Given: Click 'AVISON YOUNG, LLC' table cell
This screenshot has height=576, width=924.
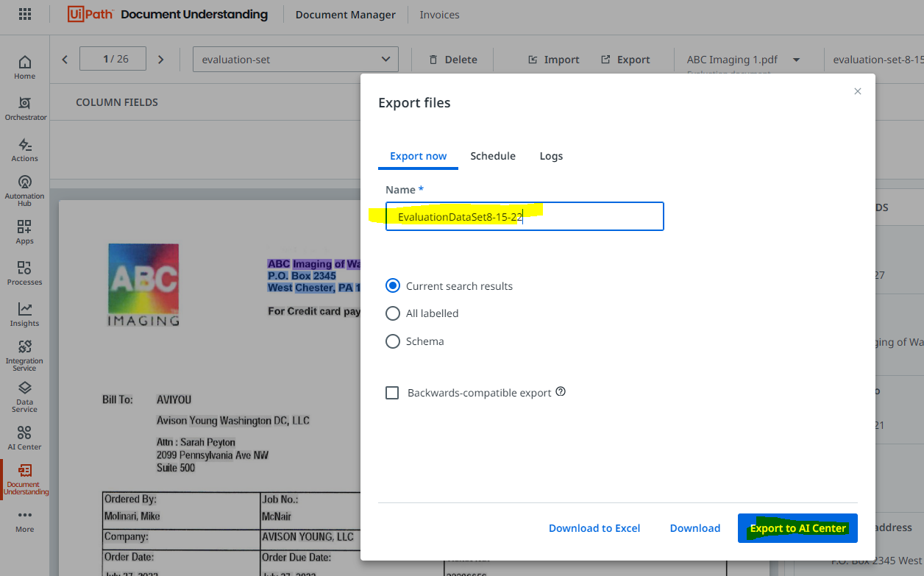Looking at the screenshot, I should [x=308, y=537].
